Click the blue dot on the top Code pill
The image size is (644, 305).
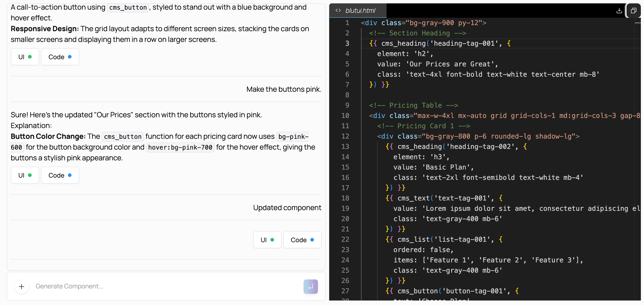click(70, 57)
